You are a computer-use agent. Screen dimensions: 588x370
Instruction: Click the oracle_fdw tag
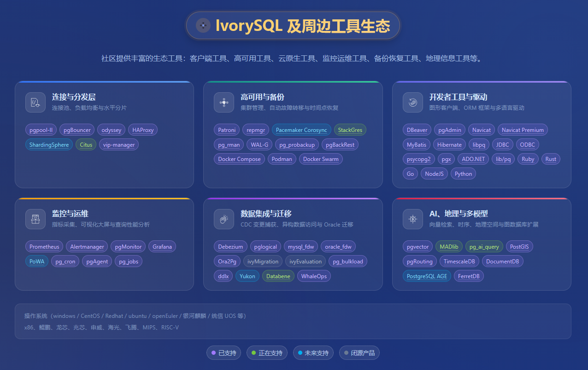point(338,247)
